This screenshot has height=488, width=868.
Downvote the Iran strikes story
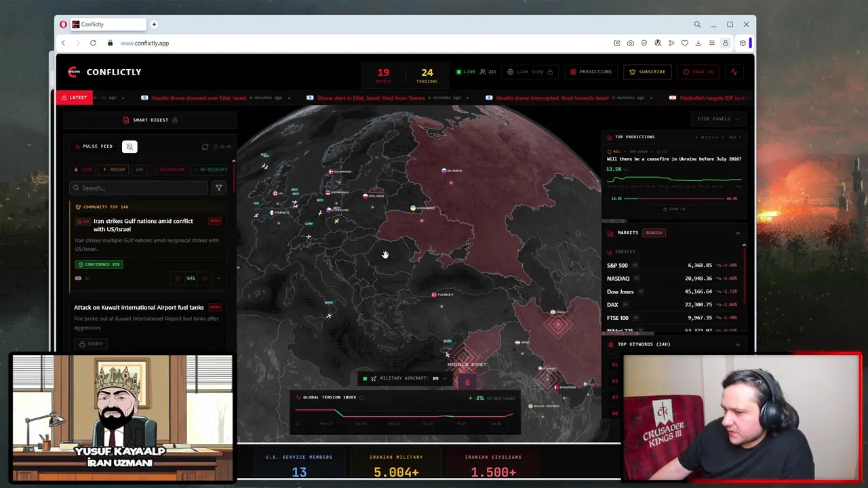pos(205,278)
